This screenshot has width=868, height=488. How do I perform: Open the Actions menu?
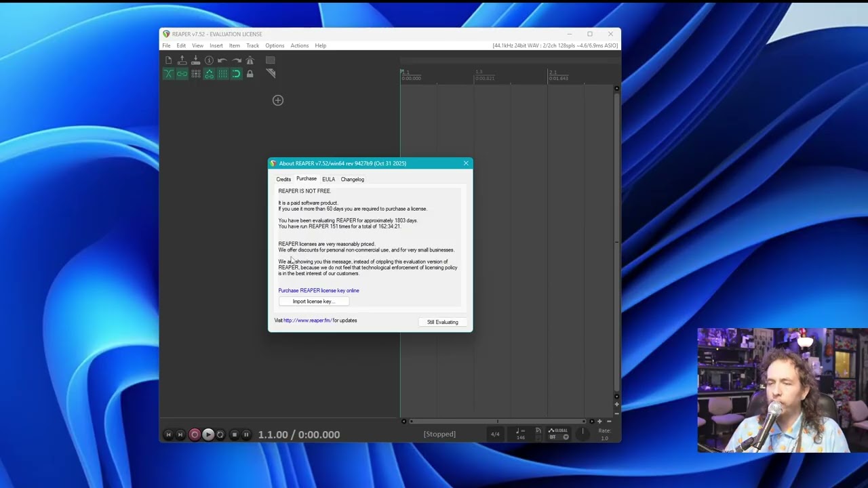click(300, 45)
